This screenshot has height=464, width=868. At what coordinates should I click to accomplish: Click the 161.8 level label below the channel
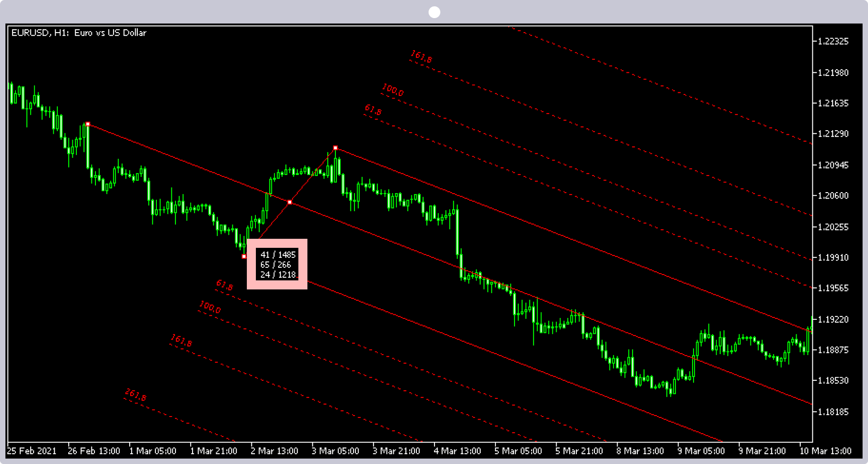click(x=181, y=341)
